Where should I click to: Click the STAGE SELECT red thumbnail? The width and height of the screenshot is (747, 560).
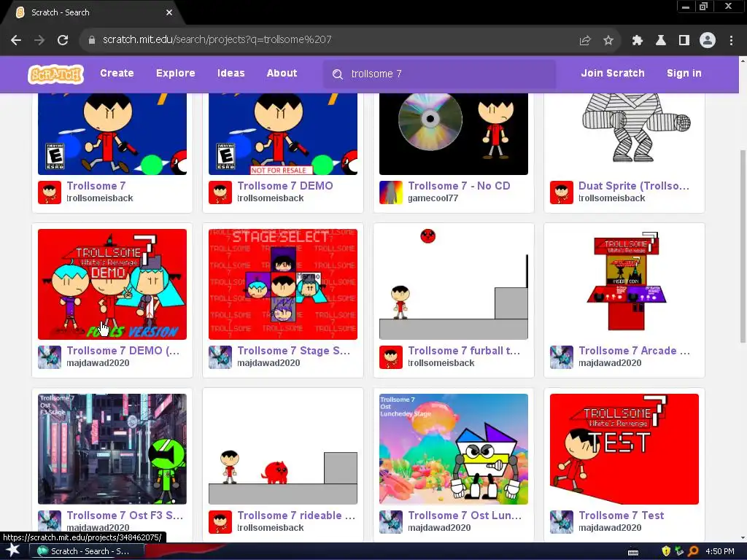(x=283, y=284)
